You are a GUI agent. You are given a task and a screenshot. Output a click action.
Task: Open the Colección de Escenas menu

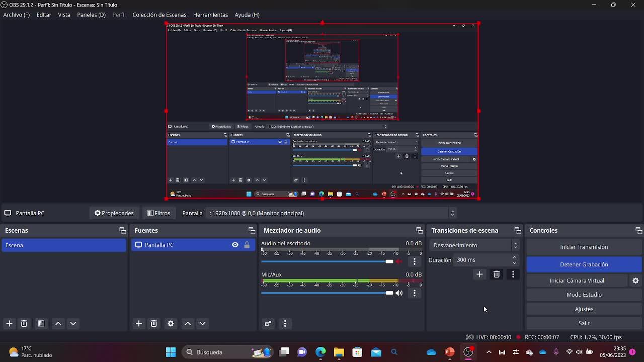159,15
